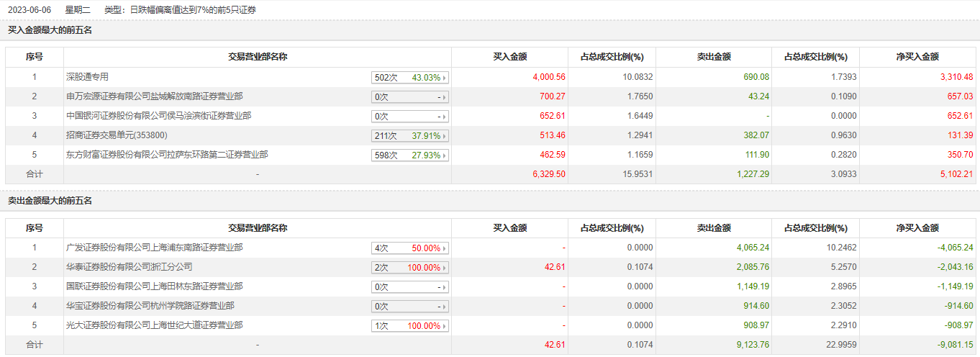Click the 深股通专用 seat name
This screenshot has height=357, width=980.
pyautogui.click(x=87, y=77)
